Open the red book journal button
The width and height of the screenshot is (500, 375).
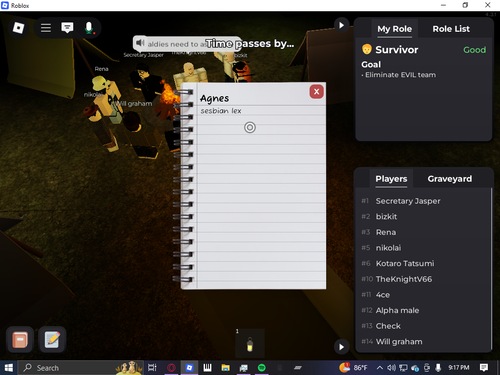click(x=20, y=340)
